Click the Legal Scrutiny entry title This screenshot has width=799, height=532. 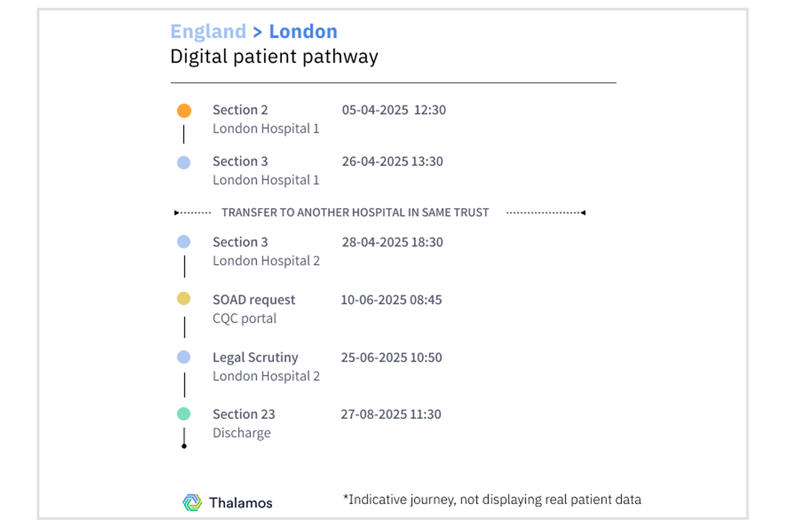255,357
